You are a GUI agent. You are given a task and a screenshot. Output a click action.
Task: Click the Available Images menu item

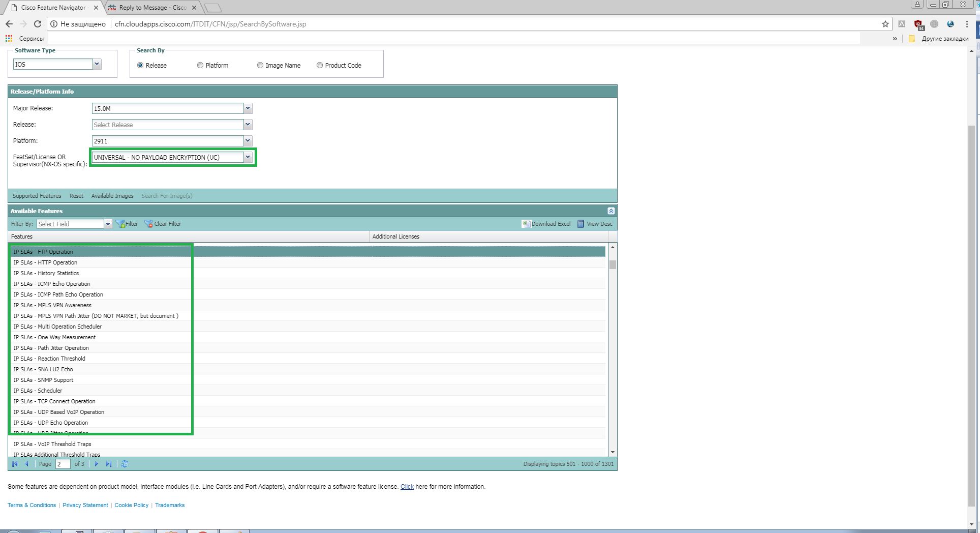point(112,196)
